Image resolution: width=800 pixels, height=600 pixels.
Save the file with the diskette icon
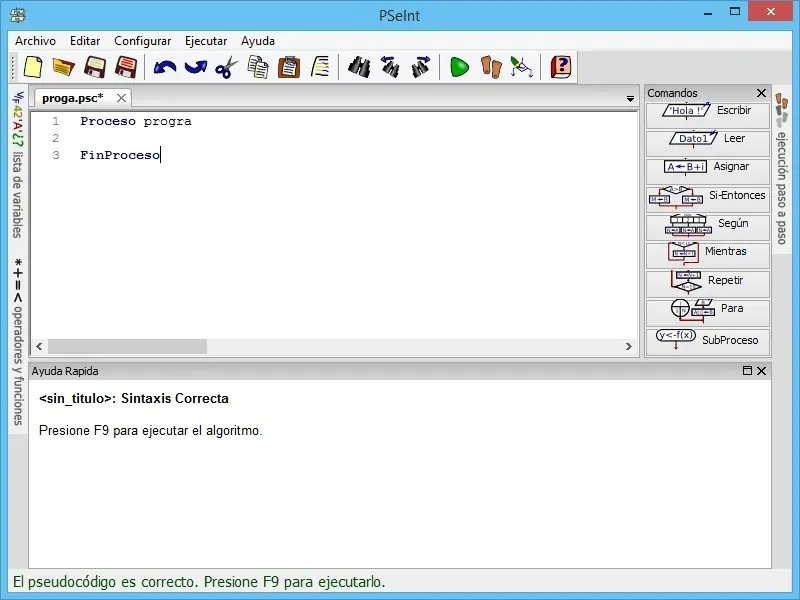pyautogui.click(x=95, y=67)
